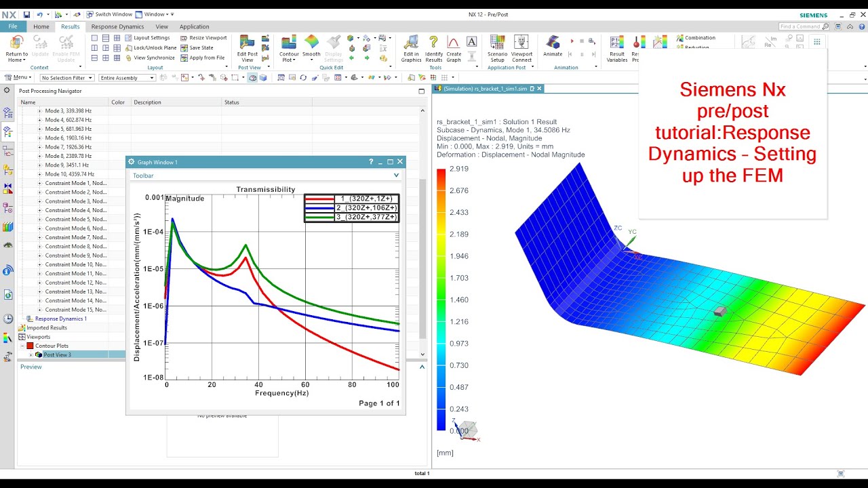Click the red legend entry 1_(320Z+,1Z+)
Image resolution: width=868 pixels, height=488 pixels.
pyautogui.click(x=351, y=199)
